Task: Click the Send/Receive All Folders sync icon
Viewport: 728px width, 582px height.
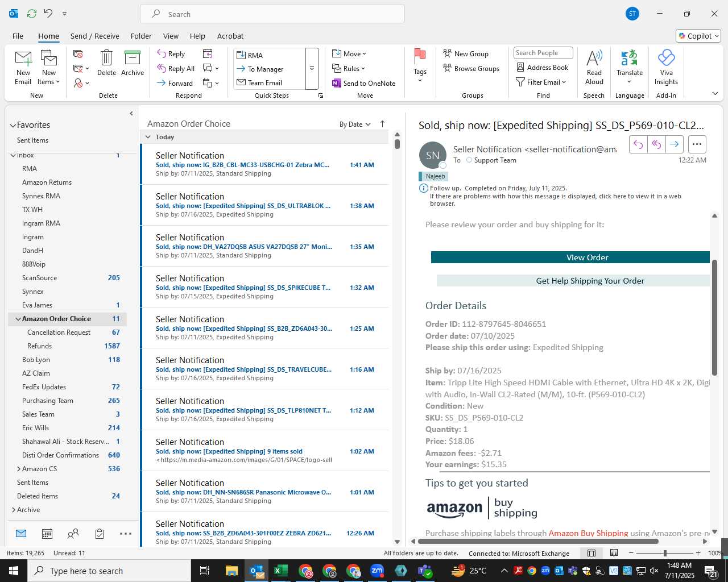Action: [x=32, y=13]
